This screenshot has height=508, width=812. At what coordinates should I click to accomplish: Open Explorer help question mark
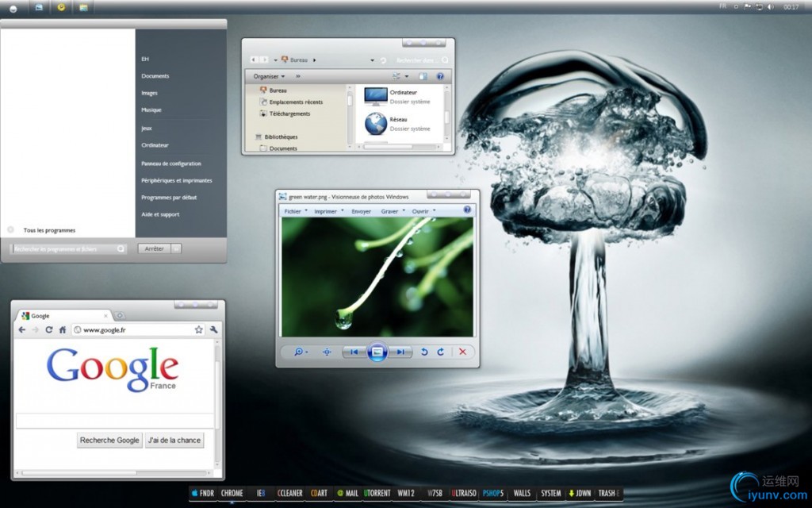pyautogui.click(x=439, y=76)
